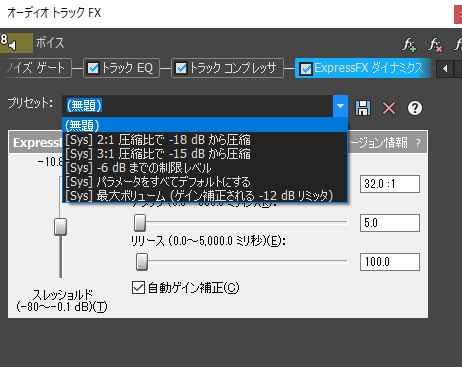Click the add plug-in chain fx icon
The width and height of the screenshot is (462, 367).
409,45
